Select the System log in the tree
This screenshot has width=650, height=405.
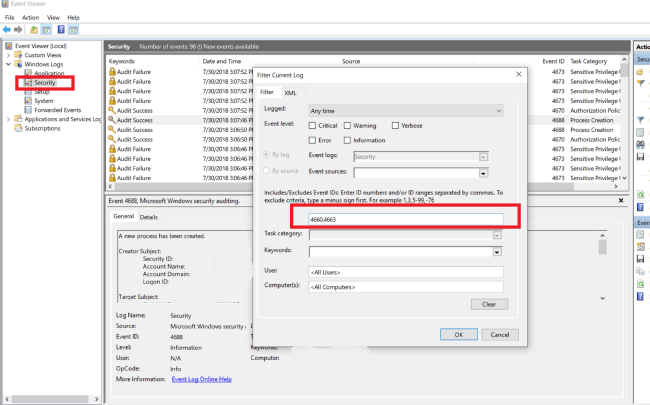tap(44, 101)
